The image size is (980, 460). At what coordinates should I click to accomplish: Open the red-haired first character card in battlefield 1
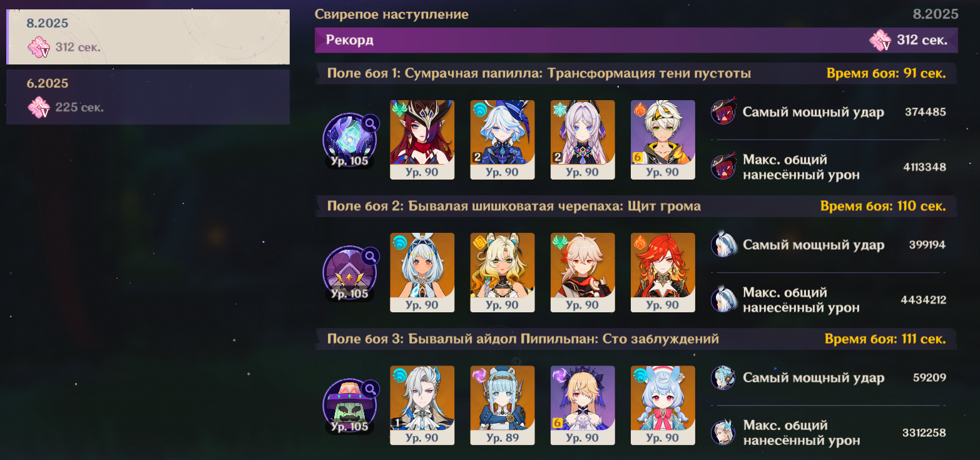pos(422,140)
